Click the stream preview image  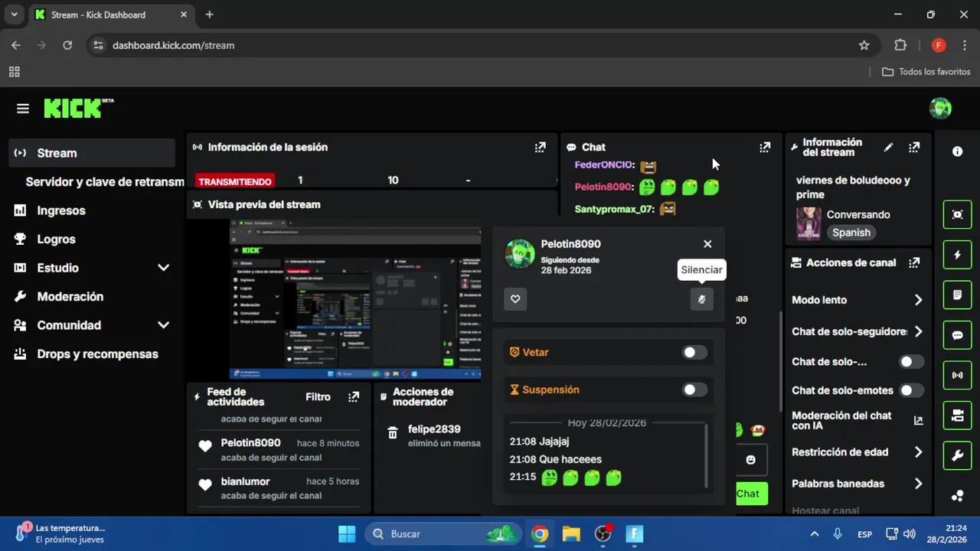point(356,299)
